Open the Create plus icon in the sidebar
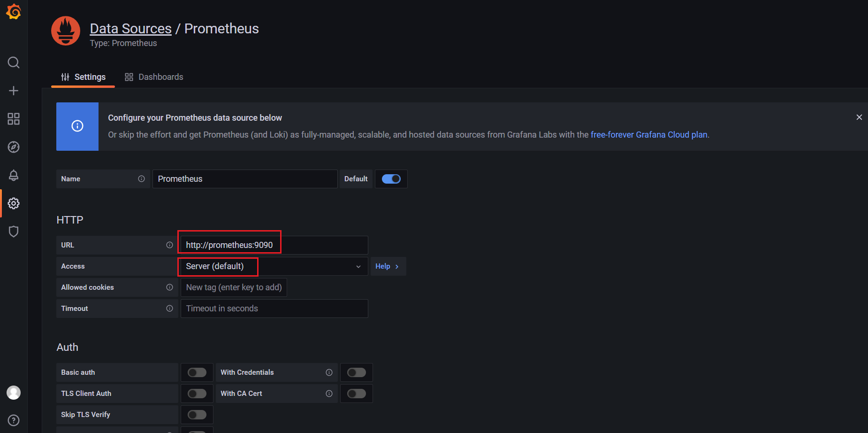 pos(14,91)
